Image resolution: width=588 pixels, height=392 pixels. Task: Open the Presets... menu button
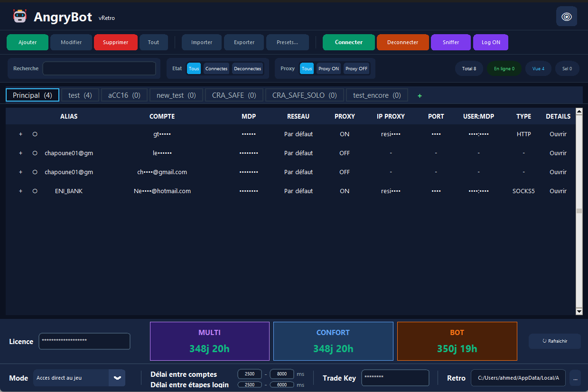pos(287,42)
